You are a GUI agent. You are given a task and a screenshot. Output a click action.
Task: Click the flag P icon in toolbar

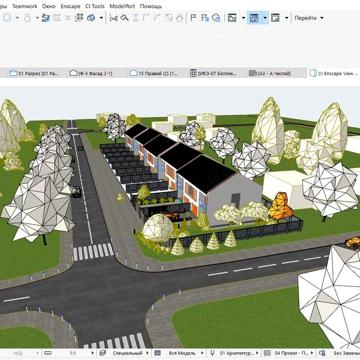point(193,18)
